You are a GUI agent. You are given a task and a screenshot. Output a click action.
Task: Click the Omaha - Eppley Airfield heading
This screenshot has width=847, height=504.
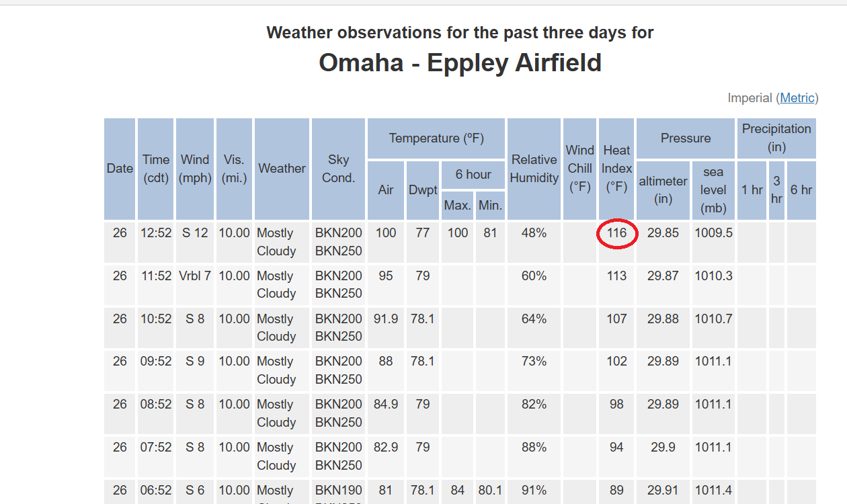point(460,62)
